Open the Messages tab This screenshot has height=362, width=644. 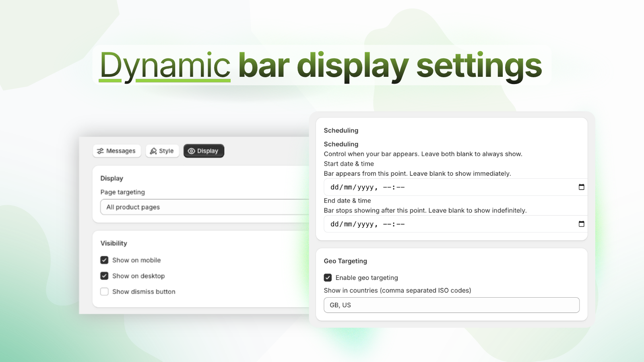point(117,151)
